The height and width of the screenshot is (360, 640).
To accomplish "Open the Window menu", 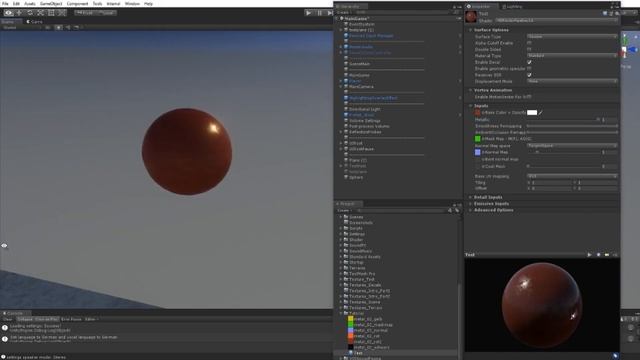I will coord(132,4).
